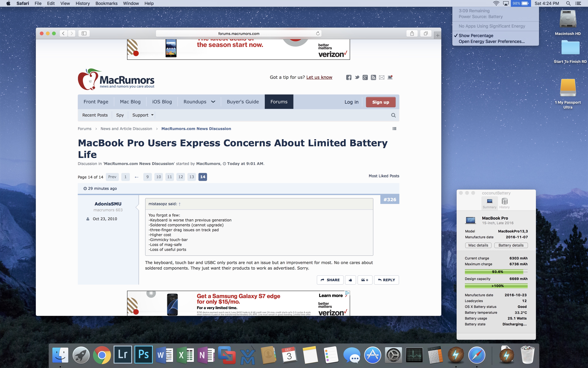Select the Forums navigation tab
The image size is (588, 368).
(279, 102)
